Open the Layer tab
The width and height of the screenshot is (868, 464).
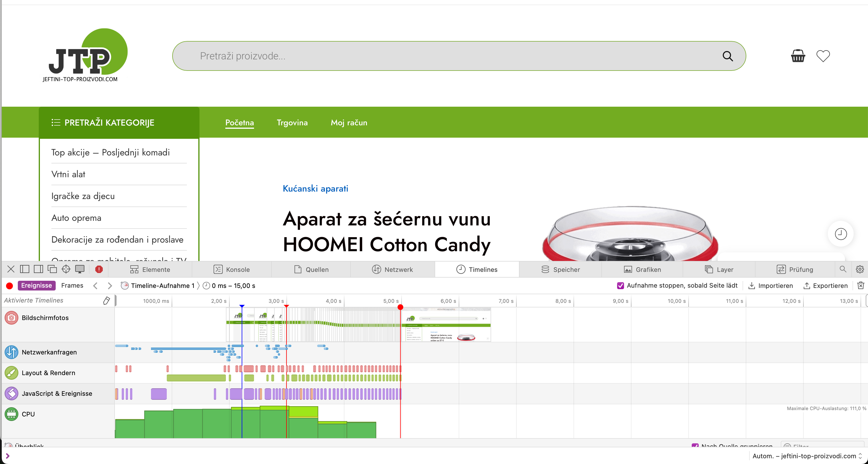pyautogui.click(x=719, y=269)
